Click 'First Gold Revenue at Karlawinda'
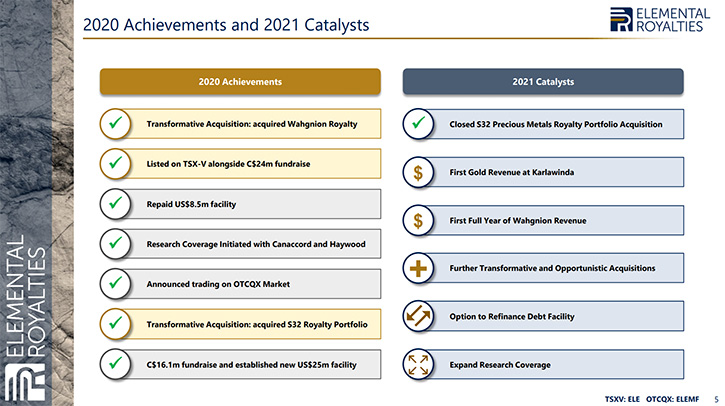 (x=512, y=172)
